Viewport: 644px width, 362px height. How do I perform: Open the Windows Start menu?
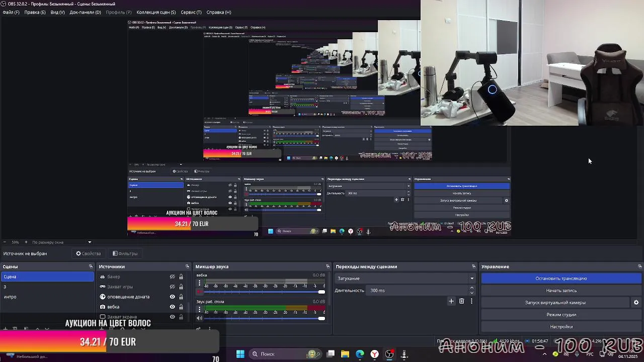point(240,354)
